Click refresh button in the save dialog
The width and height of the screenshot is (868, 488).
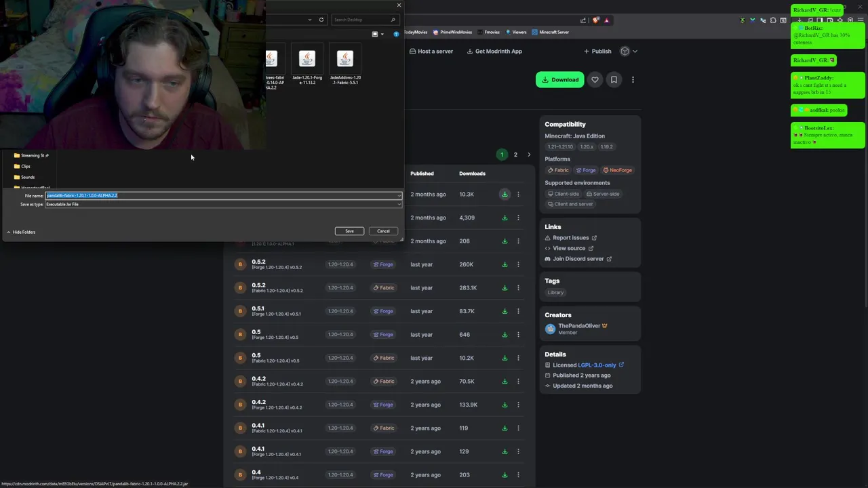(321, 20)
